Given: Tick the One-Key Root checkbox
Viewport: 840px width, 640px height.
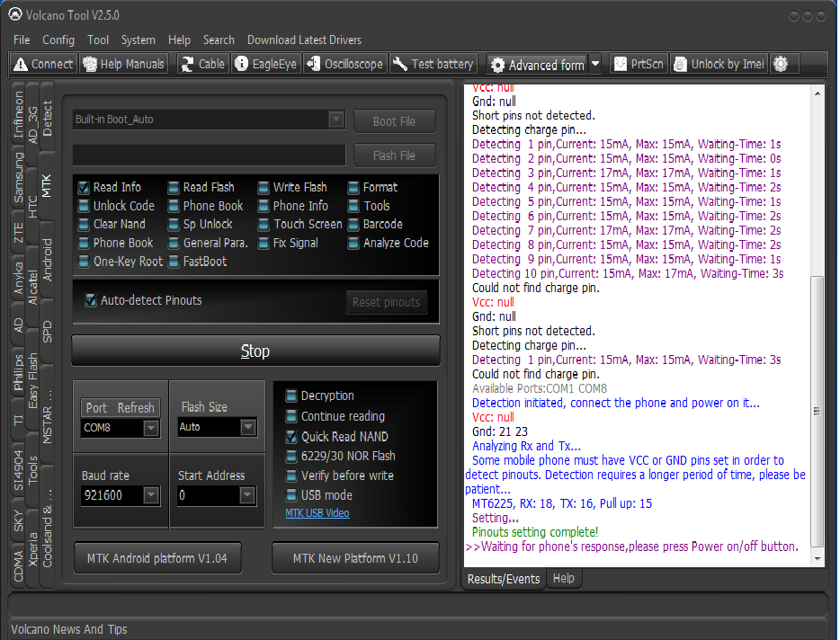Looking at the screenshot, I should [84, 262].
